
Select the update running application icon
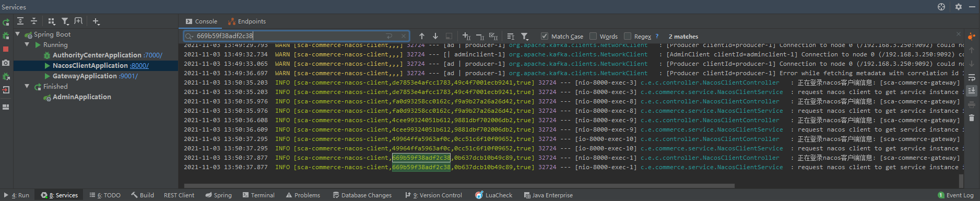(6, 76)
